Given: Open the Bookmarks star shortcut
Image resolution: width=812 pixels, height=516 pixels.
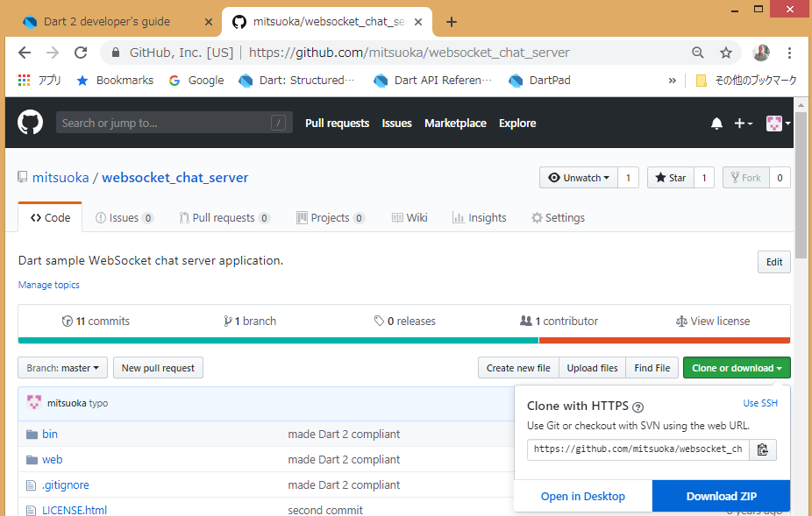Looking at the screenshot, I should tap(115, 81).
